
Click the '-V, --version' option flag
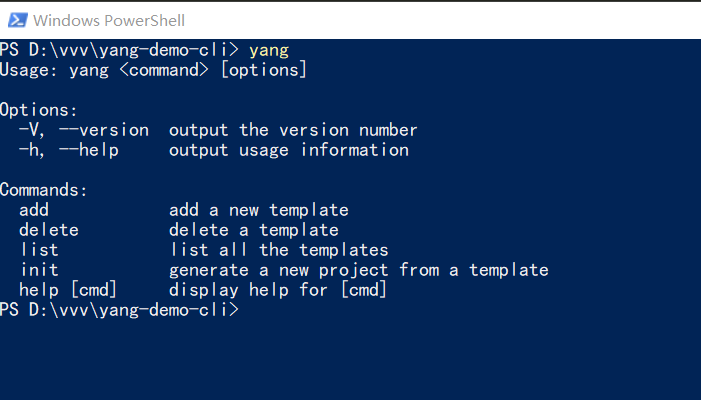coord(84,130)
